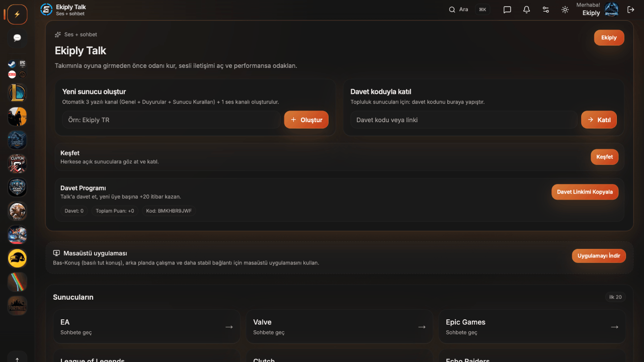
Task: Open the messages icon in top bar
Action: point(507,10)
